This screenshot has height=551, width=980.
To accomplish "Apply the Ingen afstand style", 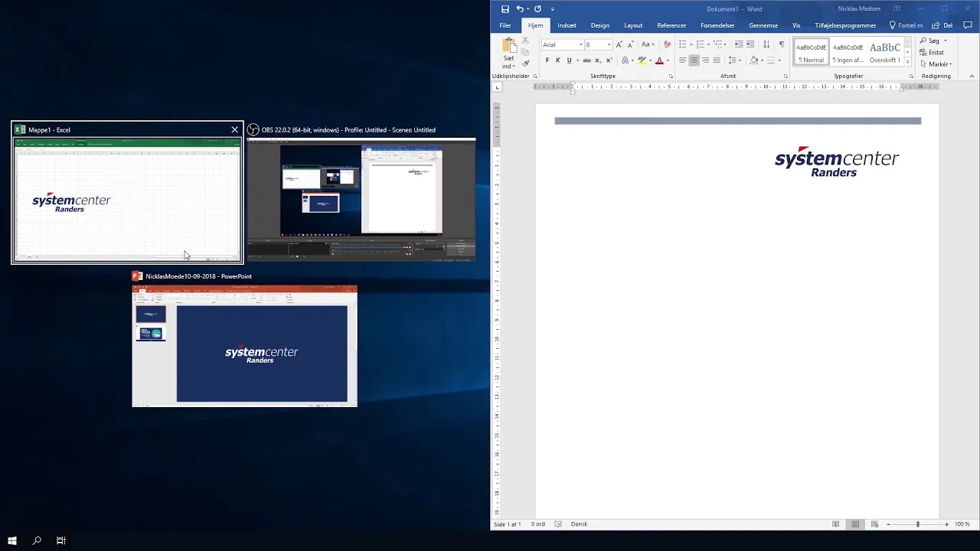I will [848, 52].
